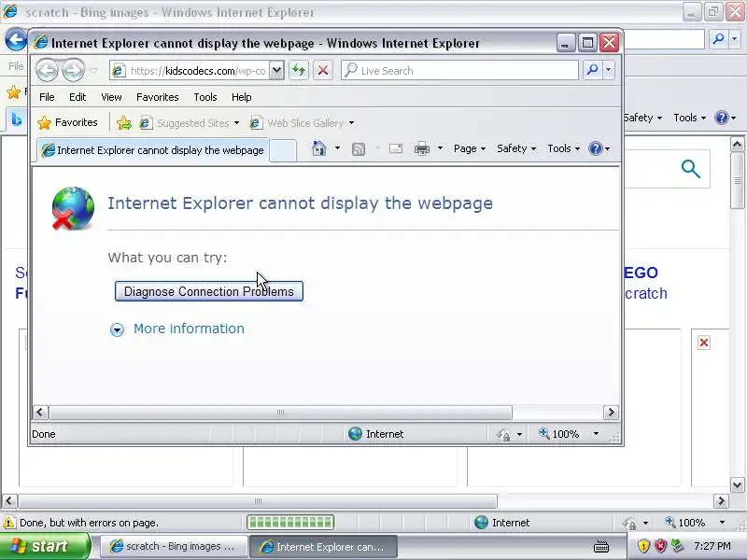Viewport: 747px width, 560px height.
Task: Open the search provider dropdown in front window
Action: (609, 70)
